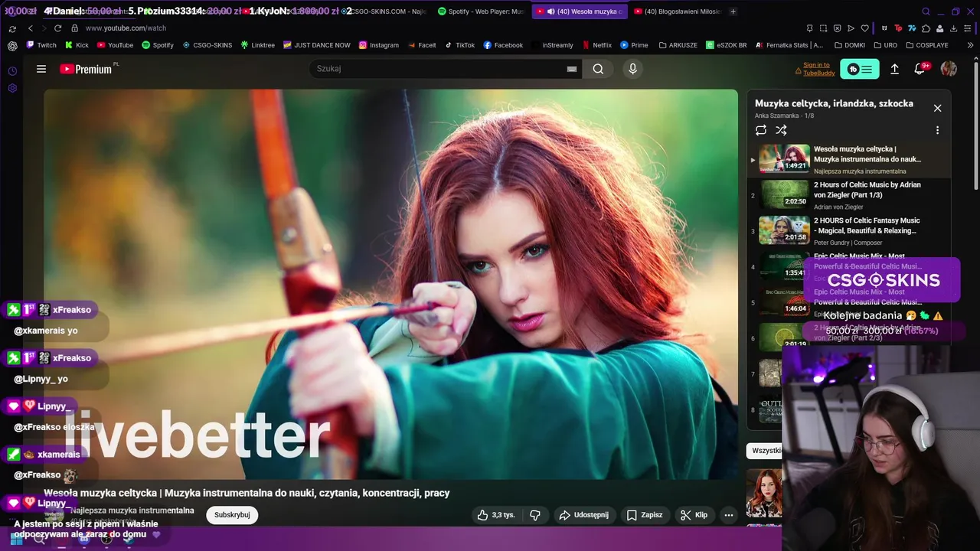
Task: Open the JUST DANCE NOW bookmark
Action: click(x=317, y=45)
